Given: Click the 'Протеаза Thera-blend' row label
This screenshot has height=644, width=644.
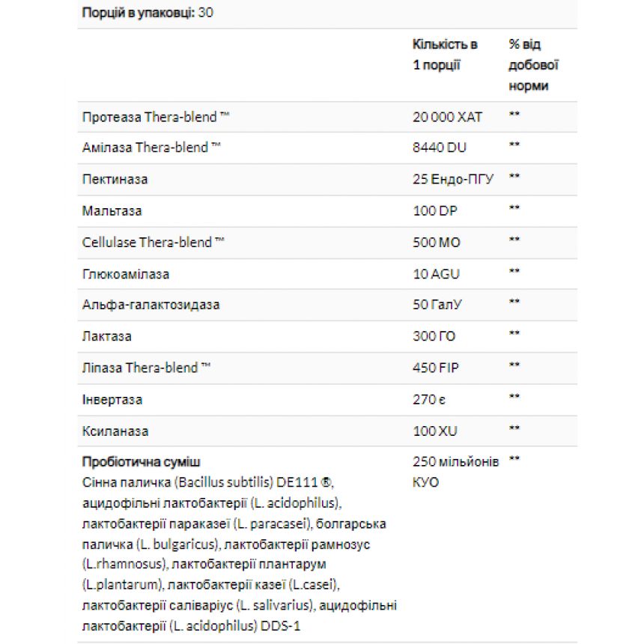Looking at the screenshot, I should [x=156, y=117].
